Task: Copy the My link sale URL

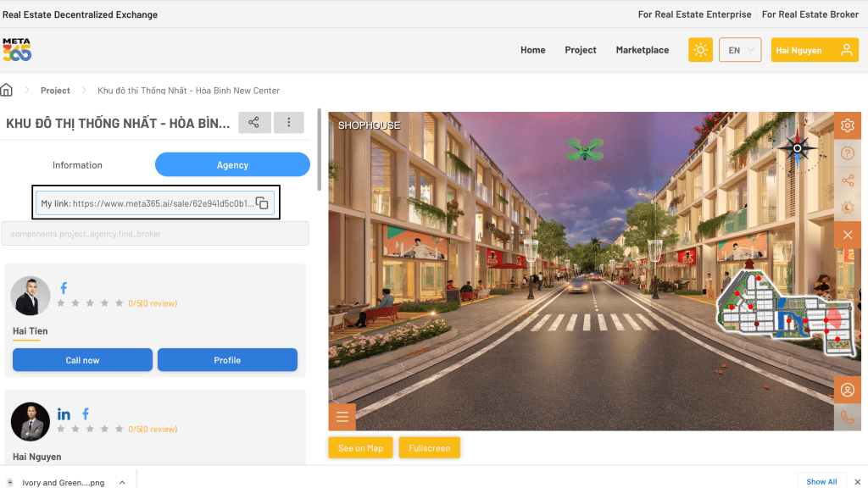Action: 262,203
